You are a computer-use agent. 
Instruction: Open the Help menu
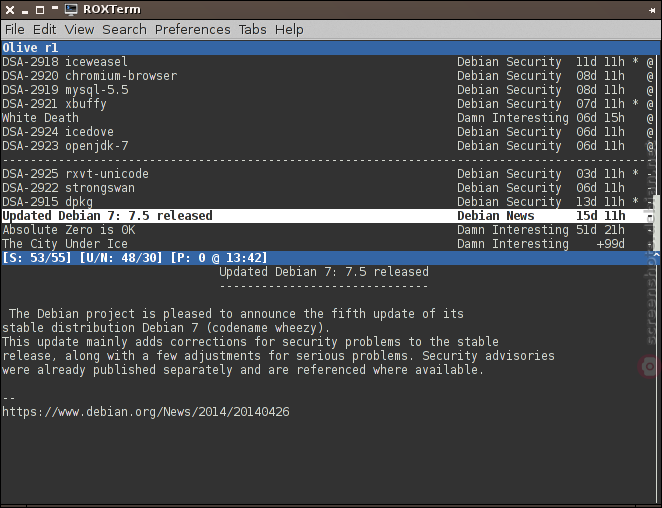coord(289,30)
